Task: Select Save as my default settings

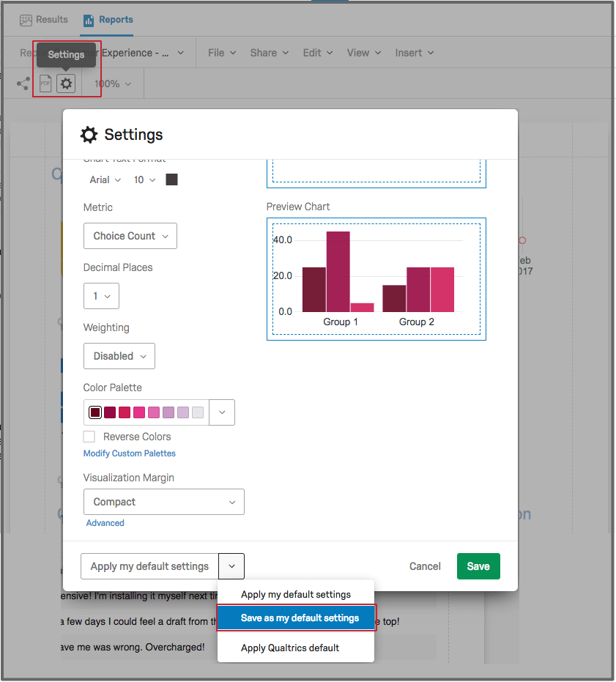Action: pyautogui.click(x=300, y=618)
